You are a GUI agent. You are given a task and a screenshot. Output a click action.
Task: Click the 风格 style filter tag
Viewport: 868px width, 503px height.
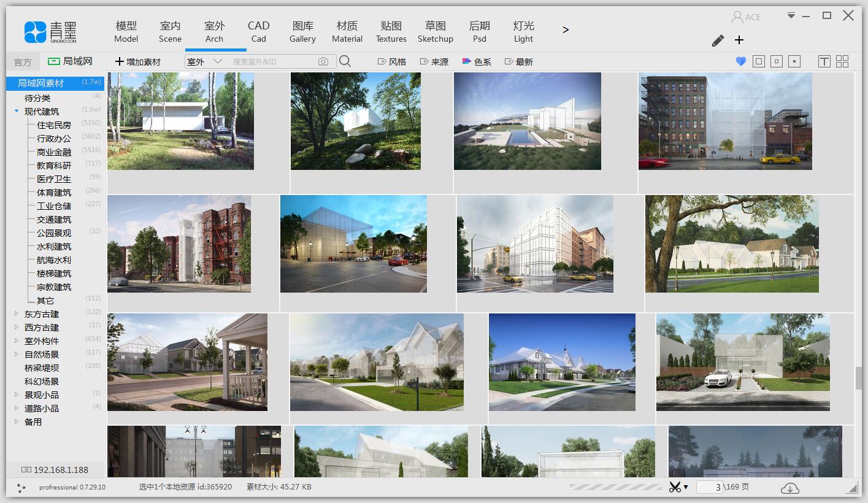point(392,62)
